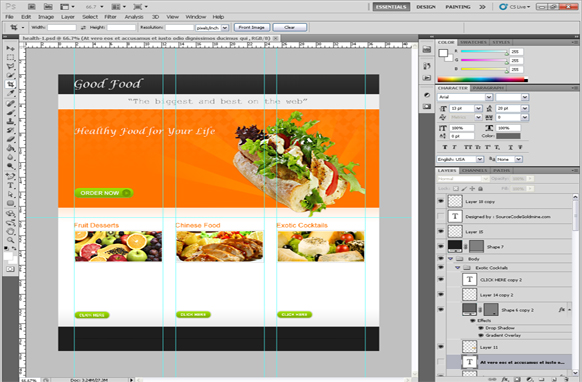This screenshot has height=382, width=582.
Task: Open the Adjustments panel icon
Action: click(427, 95)
